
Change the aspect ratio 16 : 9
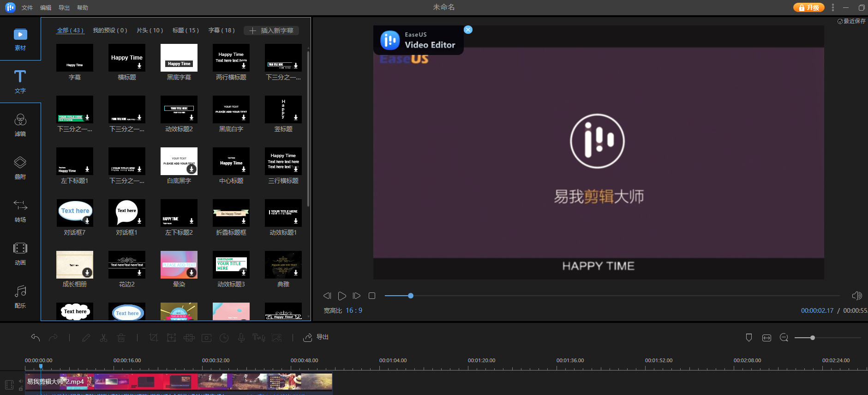coord(354,310)
